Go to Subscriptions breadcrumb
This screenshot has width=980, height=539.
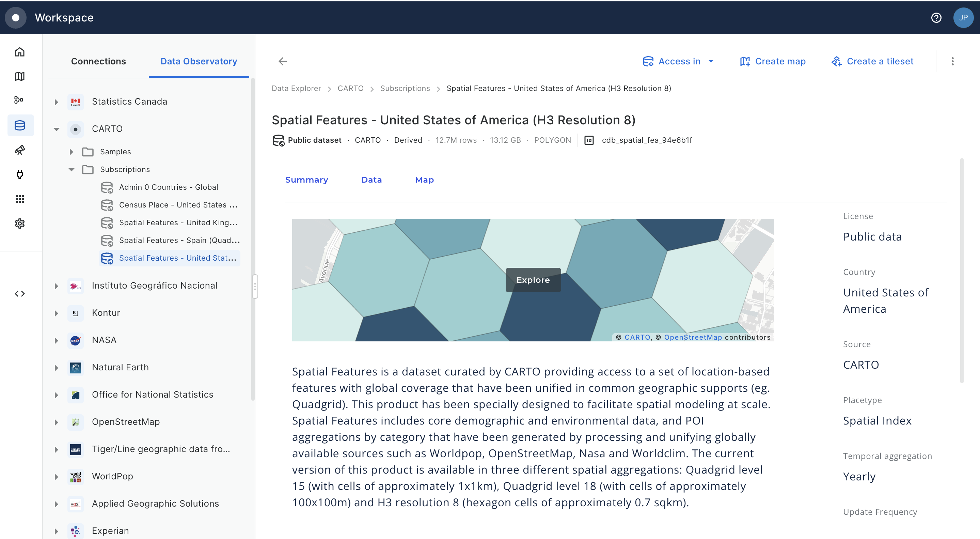tap(405, 88)
